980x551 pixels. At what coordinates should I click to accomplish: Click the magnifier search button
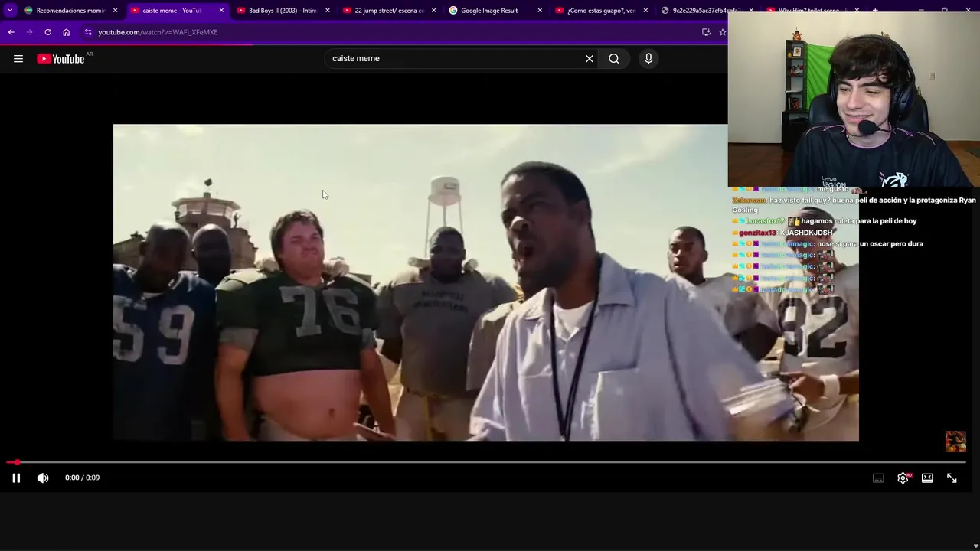coord(614,58)
